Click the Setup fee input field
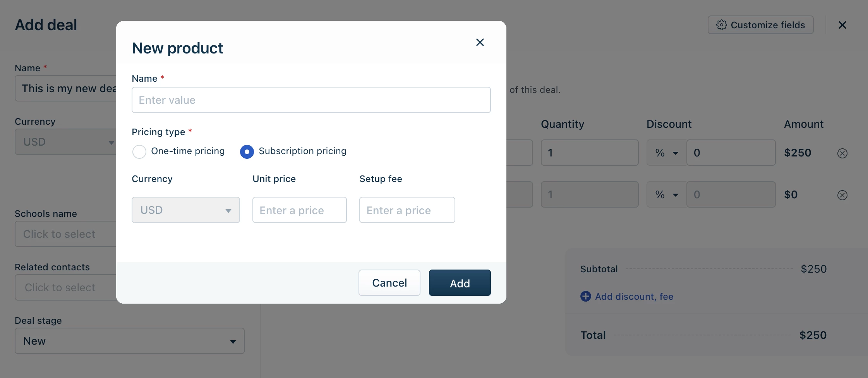The image size is (868, 378). [x=407, y=210]
